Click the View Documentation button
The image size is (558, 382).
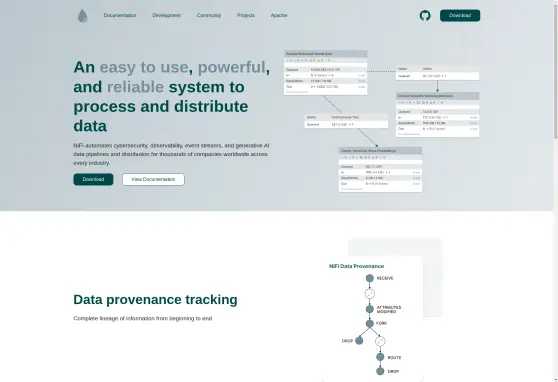click(x=153, y=179)
